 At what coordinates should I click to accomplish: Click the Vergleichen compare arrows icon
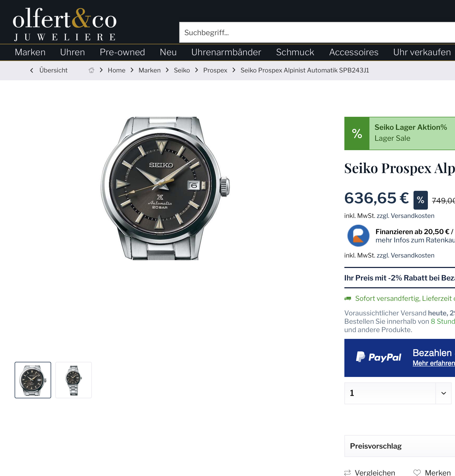348,473
